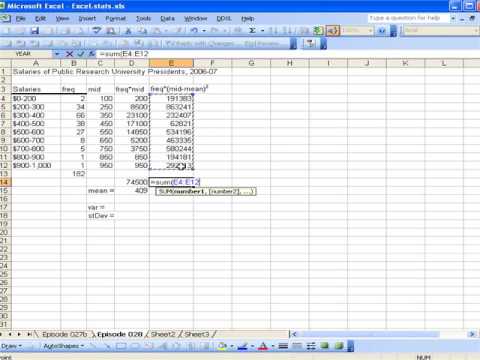Click the Sort Ascending icon
The width and height of the screenshot is (480, 360).
273,31
